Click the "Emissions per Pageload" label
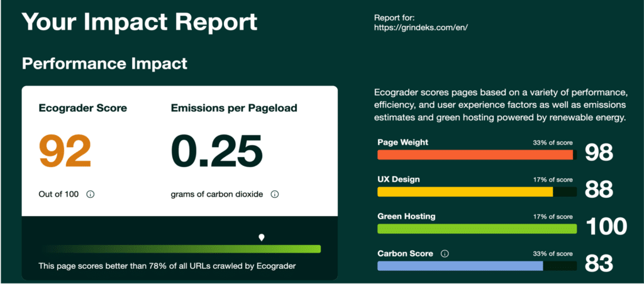This screenshot has height=284, width=644. [234, 108]
